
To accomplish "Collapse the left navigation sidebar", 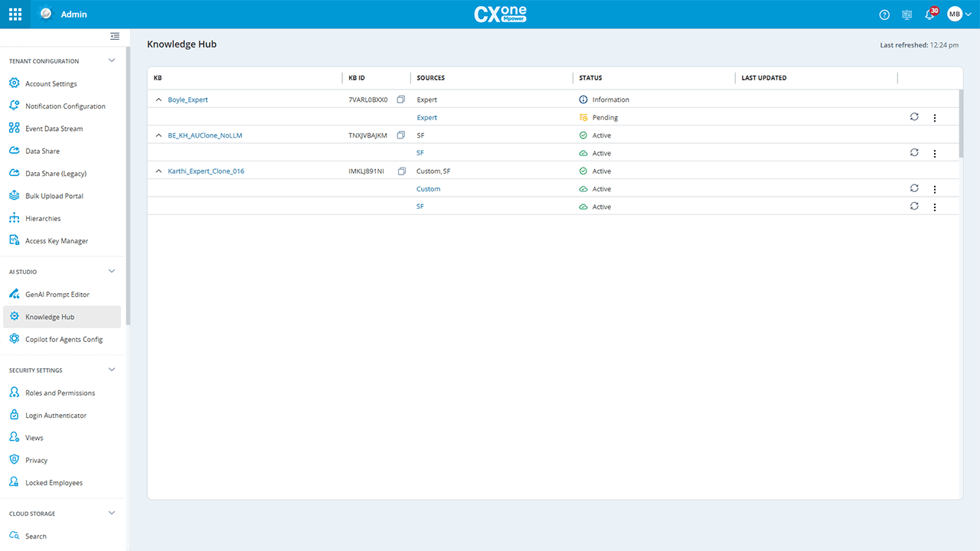I will click(115, 36).
